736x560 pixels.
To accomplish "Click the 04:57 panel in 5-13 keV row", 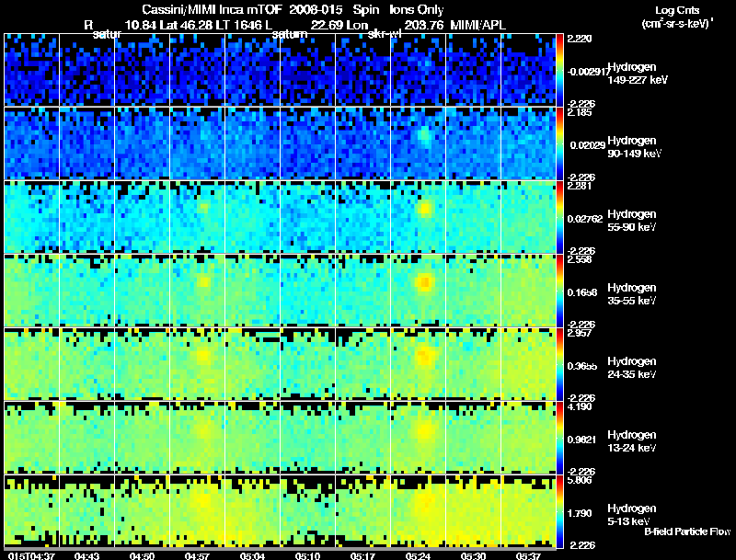I will (197, 511).
